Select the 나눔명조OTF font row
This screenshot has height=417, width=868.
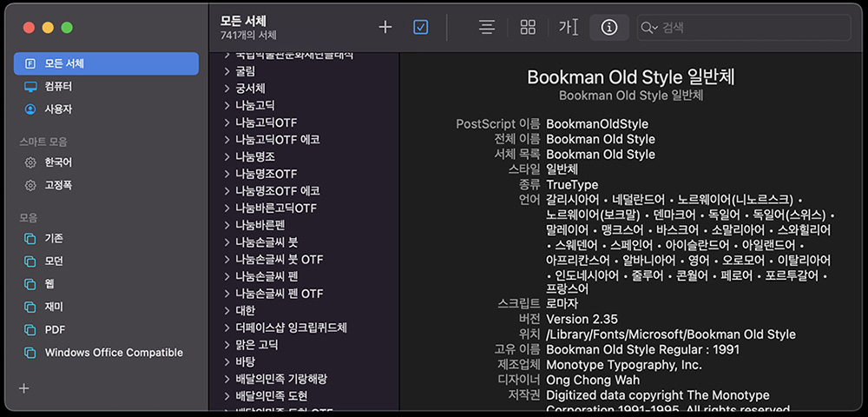304,174
